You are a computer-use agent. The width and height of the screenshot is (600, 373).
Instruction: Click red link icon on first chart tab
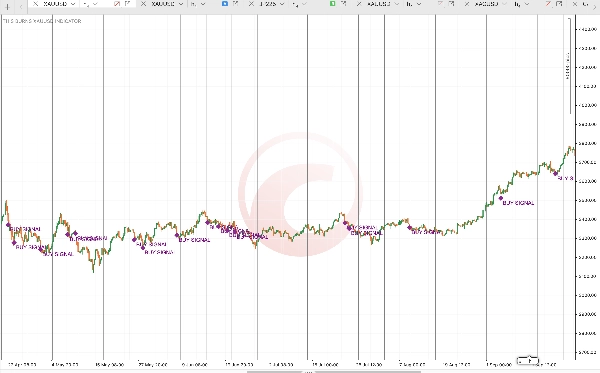pos(117,3)
